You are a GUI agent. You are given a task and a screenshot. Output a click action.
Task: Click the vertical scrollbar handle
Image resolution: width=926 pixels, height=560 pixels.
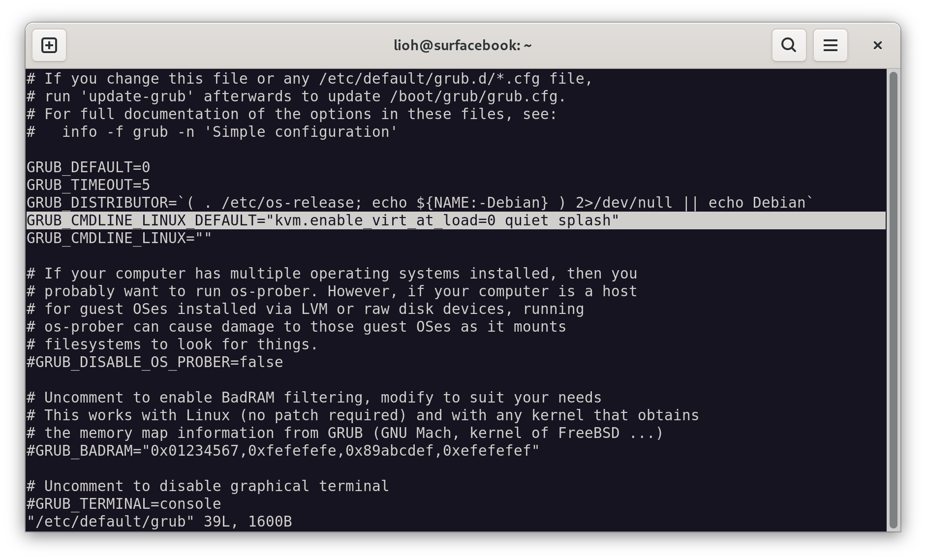click(x=893, y=300)
